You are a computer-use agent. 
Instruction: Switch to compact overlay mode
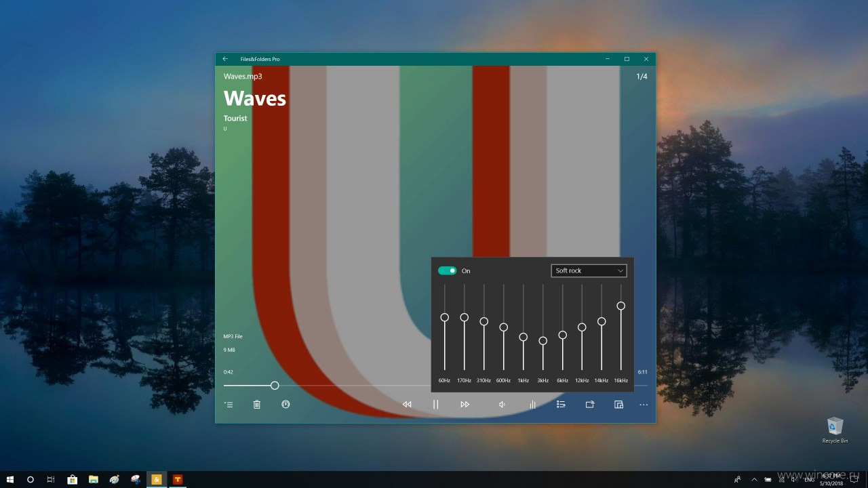tap(618, 405)
